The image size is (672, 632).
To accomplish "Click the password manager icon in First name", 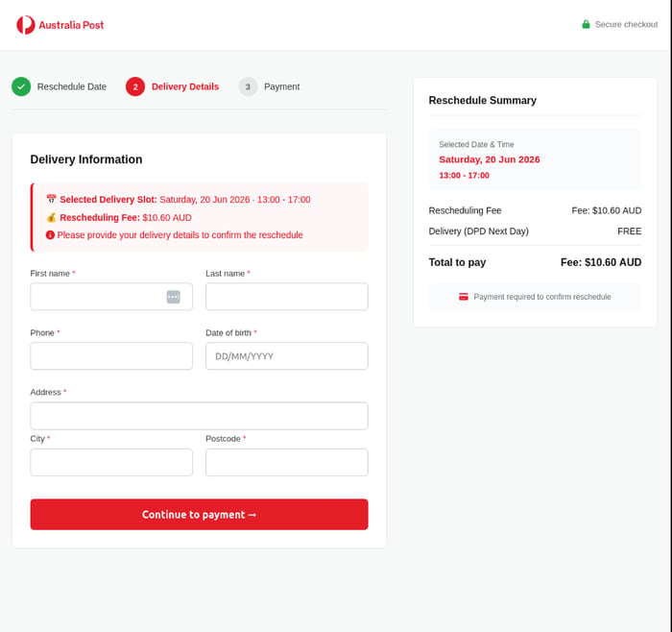I will (173, 297).
